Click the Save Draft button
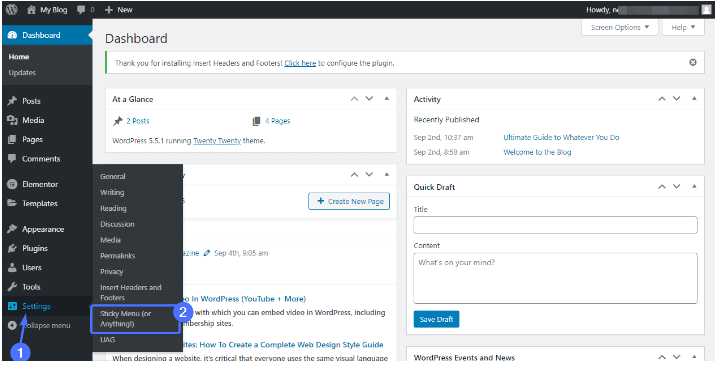Viewport: 717px width, 375px height. point(436,319)
